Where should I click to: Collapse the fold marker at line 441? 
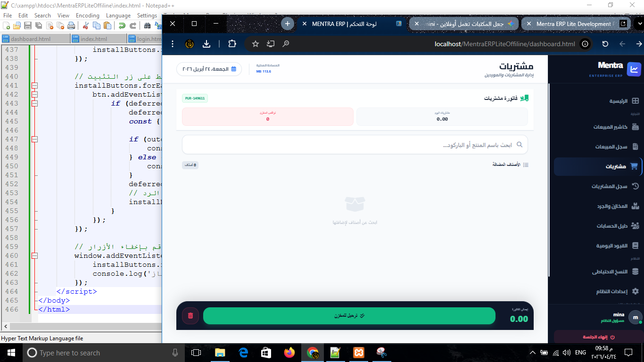(34, 85)
